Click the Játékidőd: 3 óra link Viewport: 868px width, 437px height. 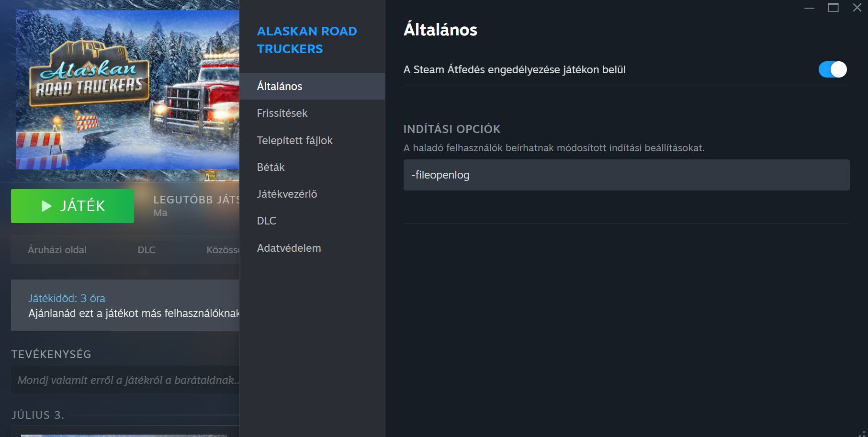(x=67, y=298)
